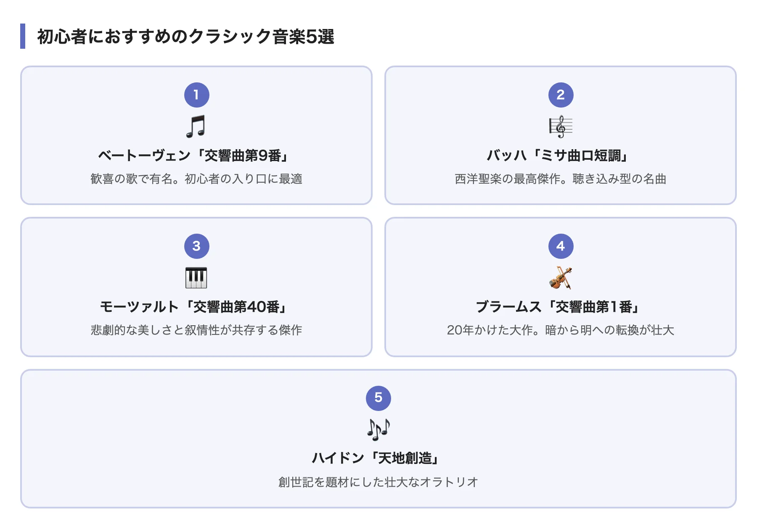This screenshot has height=532, width=757.
Task: Click the description 西洋聖楽の最高傑作
Action: pyautogui.click(x=560, y=179)
